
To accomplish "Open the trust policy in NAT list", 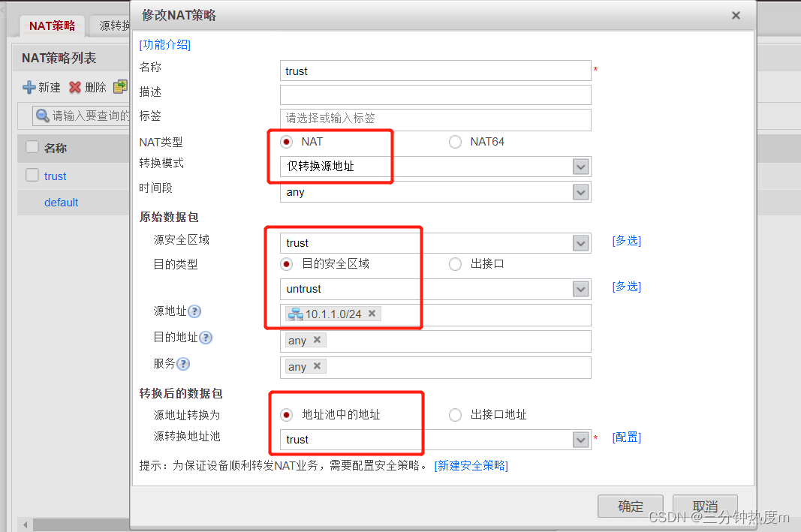I will coord(55,176).
